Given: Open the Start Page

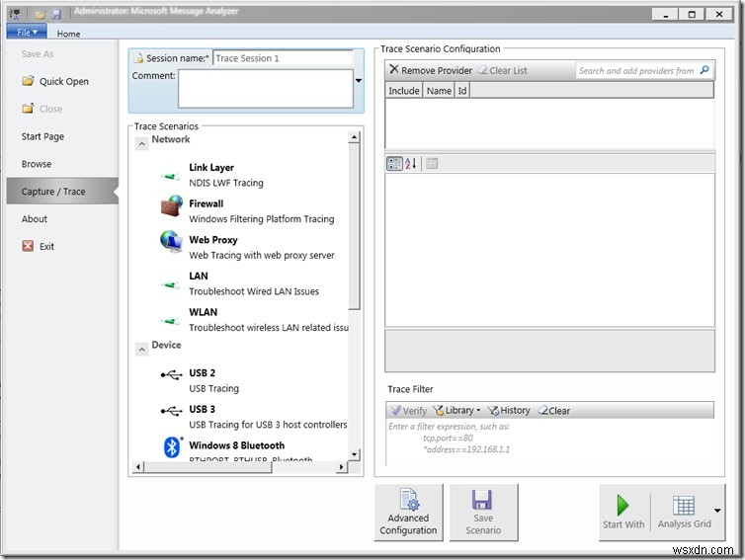Looking at the screenshot, I should tap(42, 136).
